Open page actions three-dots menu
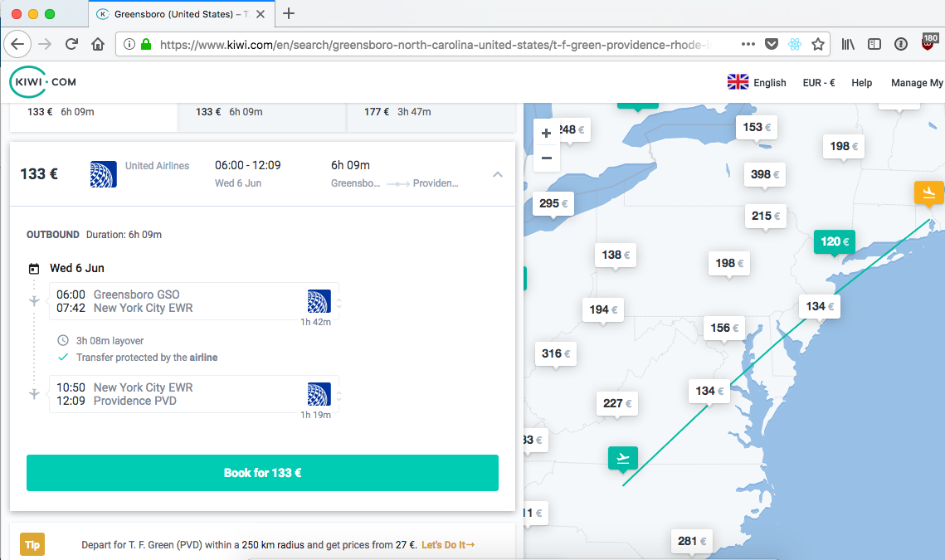Viewport: 945px width, 560px height. click(748, 44)
